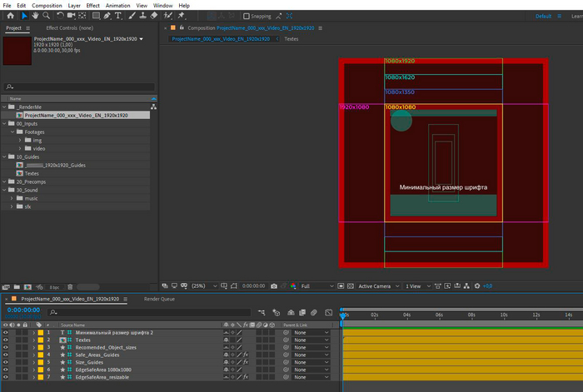
Task: Open the Animation menu
Action: 117,5
